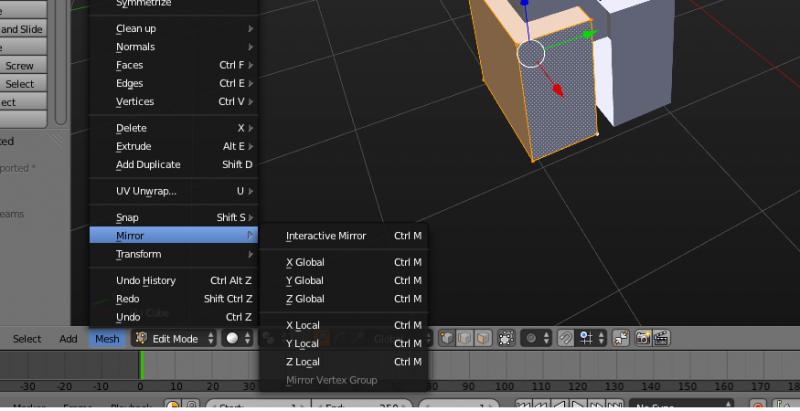Click the Screw tool button
Image resolution: width=800 pixels, height=411 pixels.
click(22, 65)
